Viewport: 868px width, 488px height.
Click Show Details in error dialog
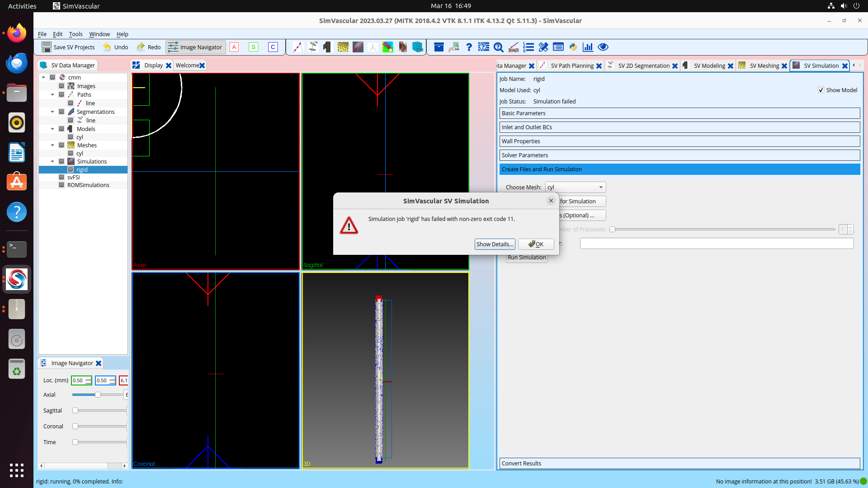(x=495, y=244)
